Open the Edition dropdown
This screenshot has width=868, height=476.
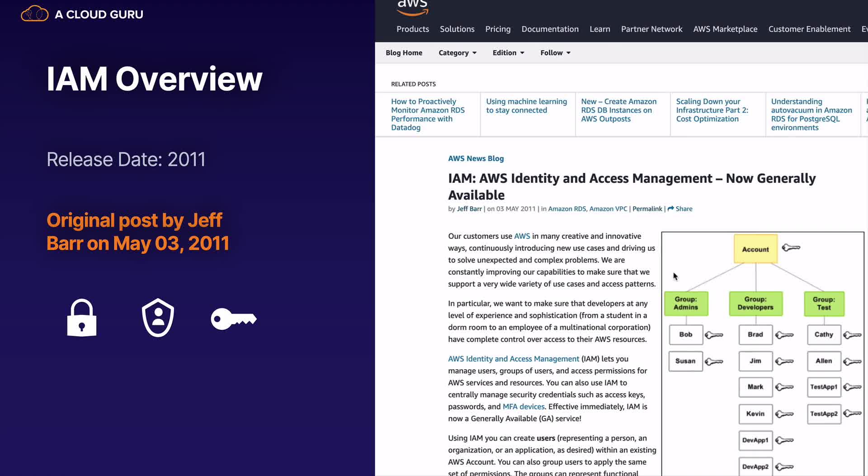click(x=508, y=52)
